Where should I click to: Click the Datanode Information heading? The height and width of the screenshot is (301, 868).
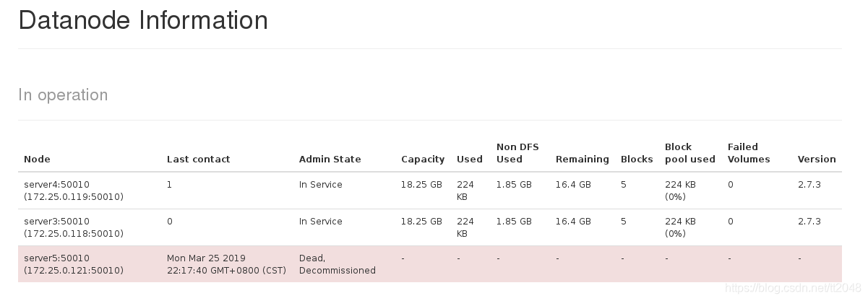coord(143,20)
